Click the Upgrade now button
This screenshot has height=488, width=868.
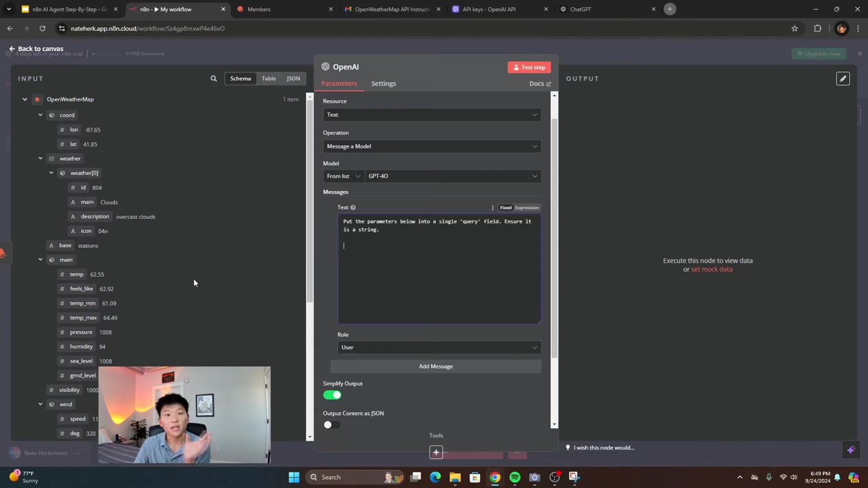tap(819, 54)
